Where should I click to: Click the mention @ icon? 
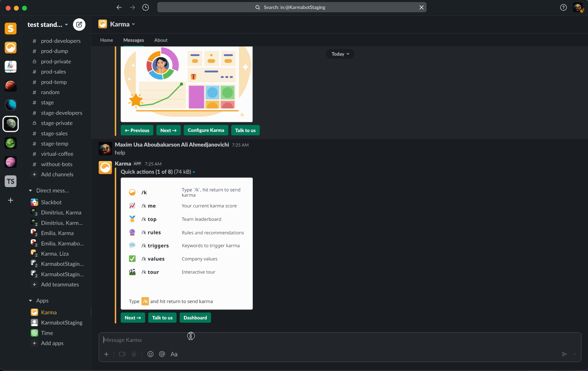162,354
